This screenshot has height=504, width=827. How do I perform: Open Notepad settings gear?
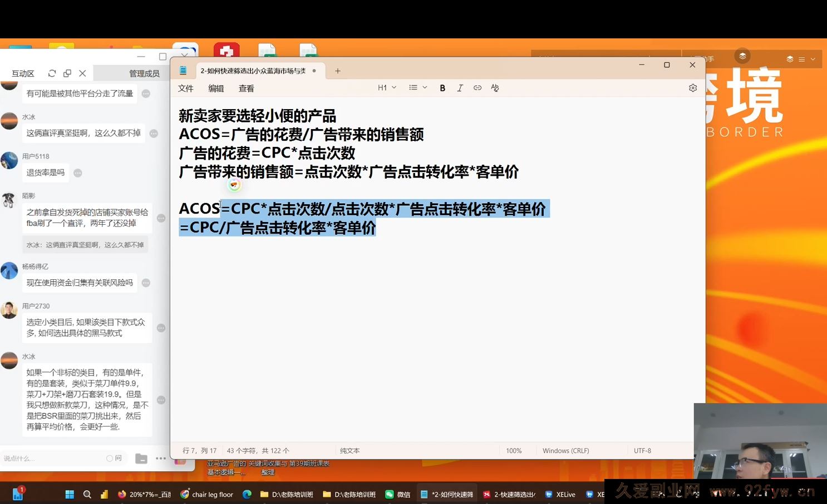[693, 88]
